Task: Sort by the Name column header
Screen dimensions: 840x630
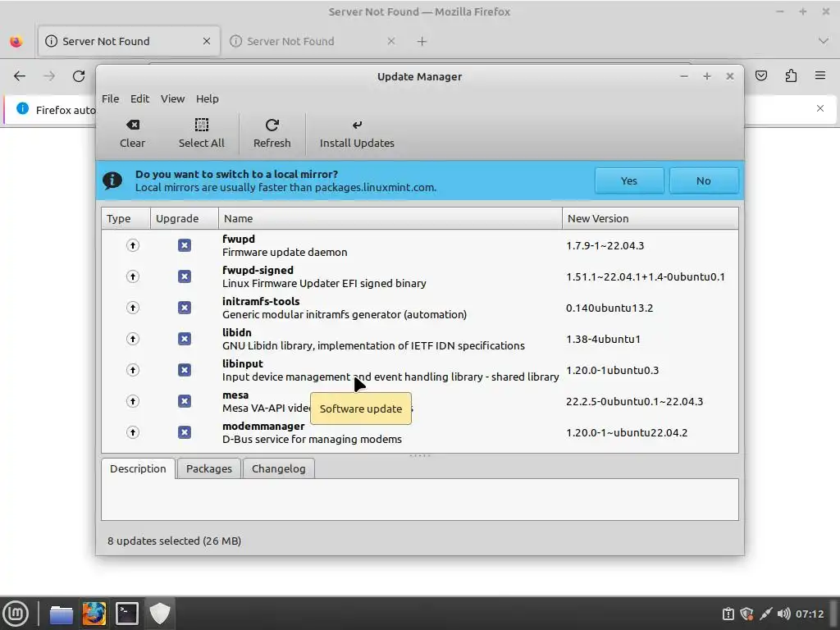Action: point(390,218)
